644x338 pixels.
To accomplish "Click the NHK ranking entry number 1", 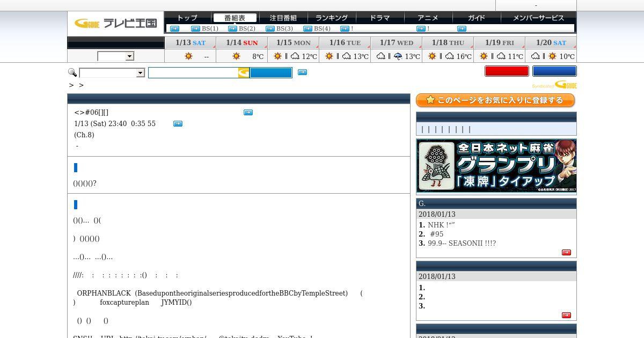I will [441, 225].
